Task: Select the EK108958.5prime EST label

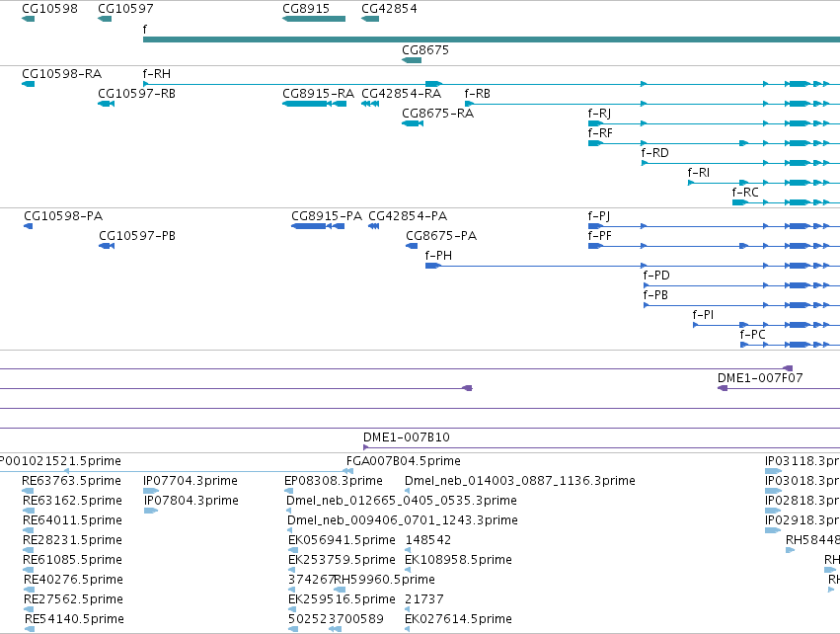Action: [x=459, y=560]
